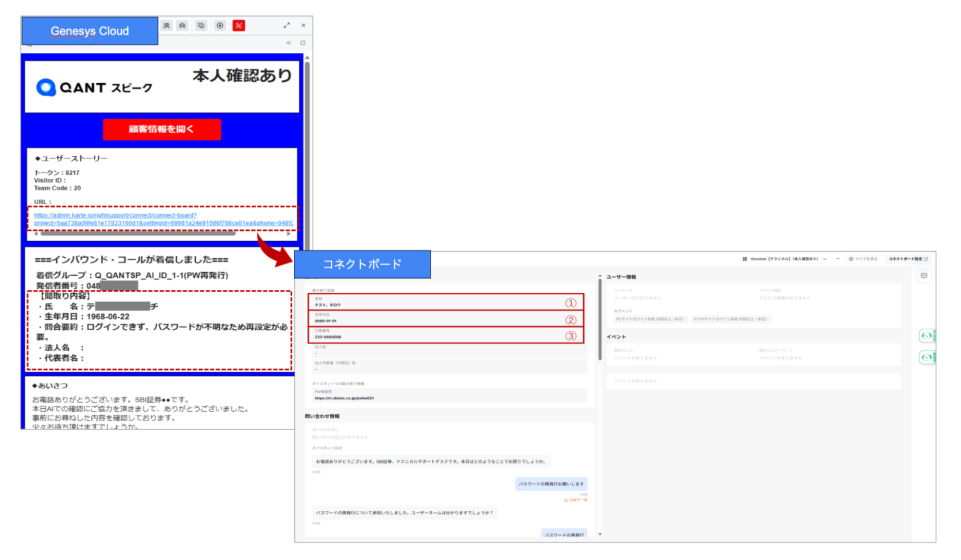
Task: Click the PW reset URL m.sbisec.co.jp text
Action: 344,398
